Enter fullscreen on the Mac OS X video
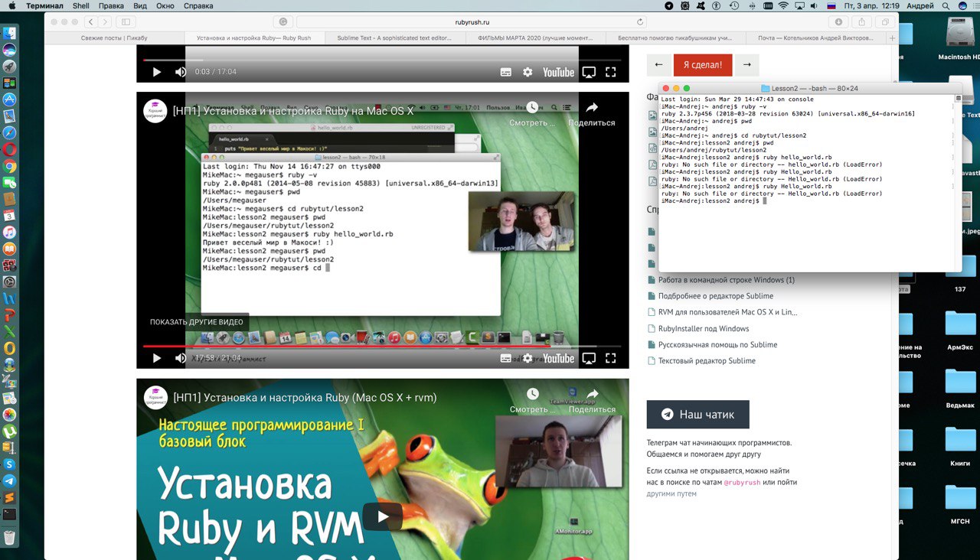Viewport: 980px width, 560px height. 611,358
